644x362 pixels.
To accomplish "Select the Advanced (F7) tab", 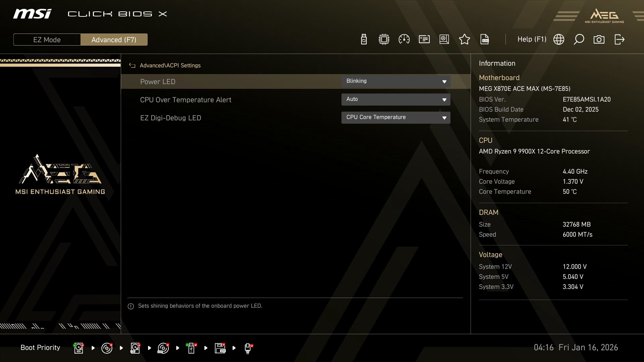I will click(x=114, y=39).
